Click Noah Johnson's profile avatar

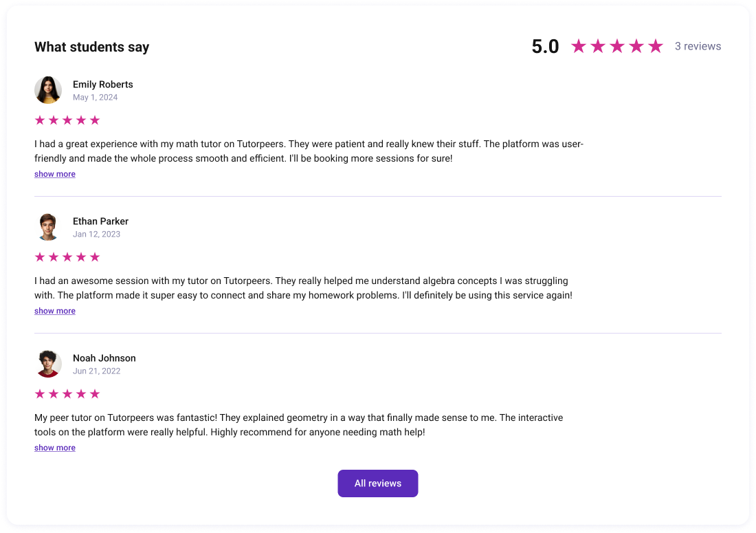point(48,365)
